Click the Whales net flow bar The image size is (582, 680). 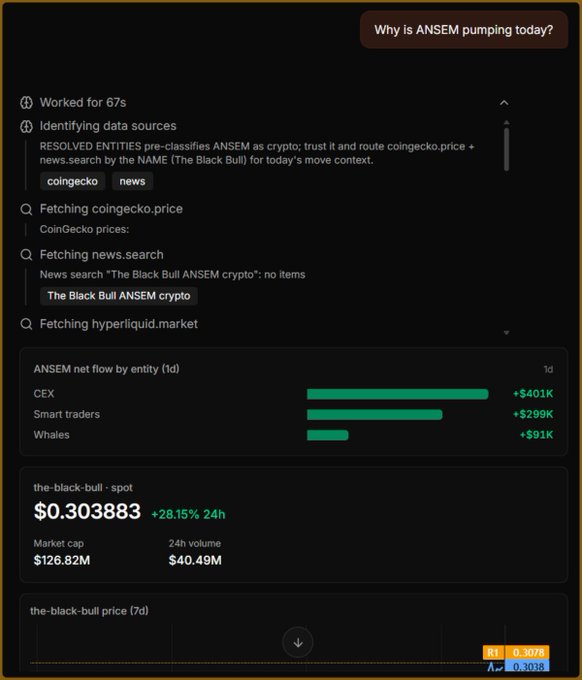pyautogui.click(x=328, y=435)
